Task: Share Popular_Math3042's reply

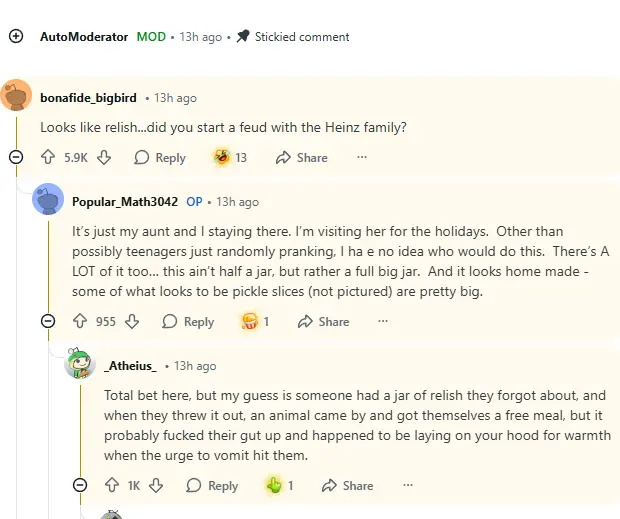Action: 322,321
